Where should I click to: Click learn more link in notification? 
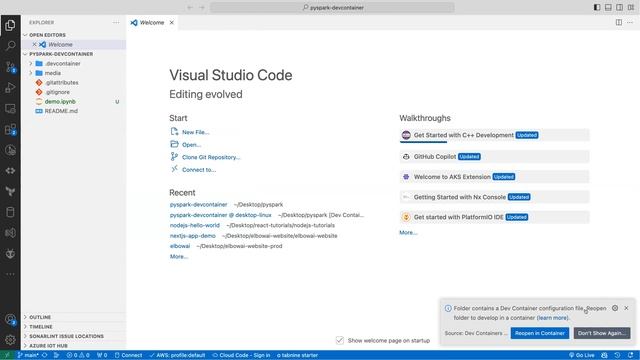552,318
